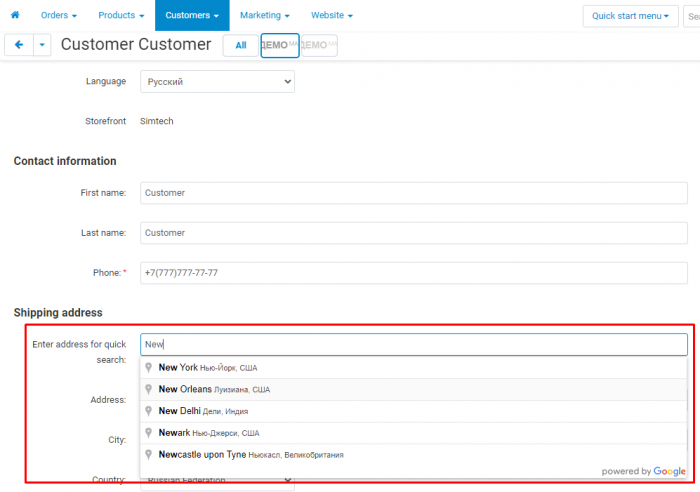The image size is (700, 492).
Task: Open the Products menu
Action: coord(121,15)
